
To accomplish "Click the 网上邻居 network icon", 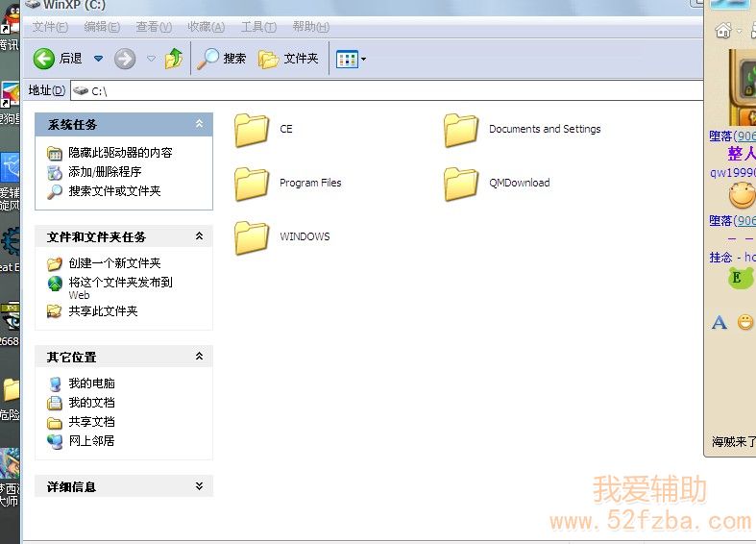I will point(55,441).
